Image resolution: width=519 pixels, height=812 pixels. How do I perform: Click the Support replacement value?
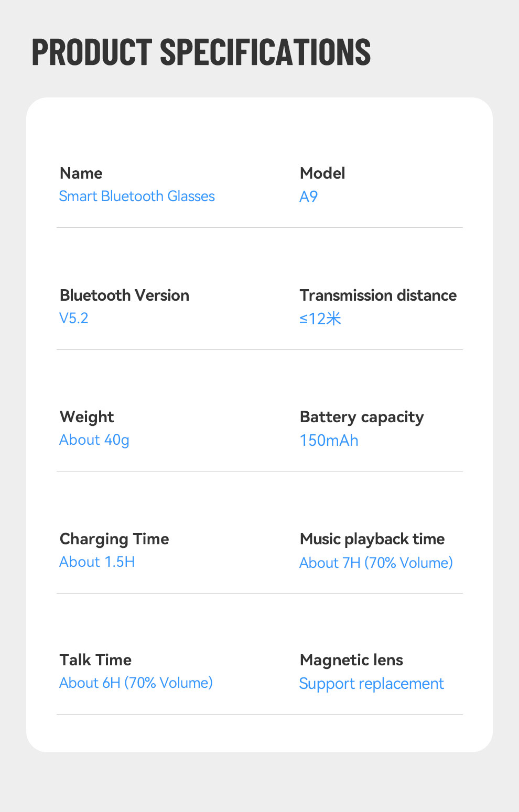point(371,684)
